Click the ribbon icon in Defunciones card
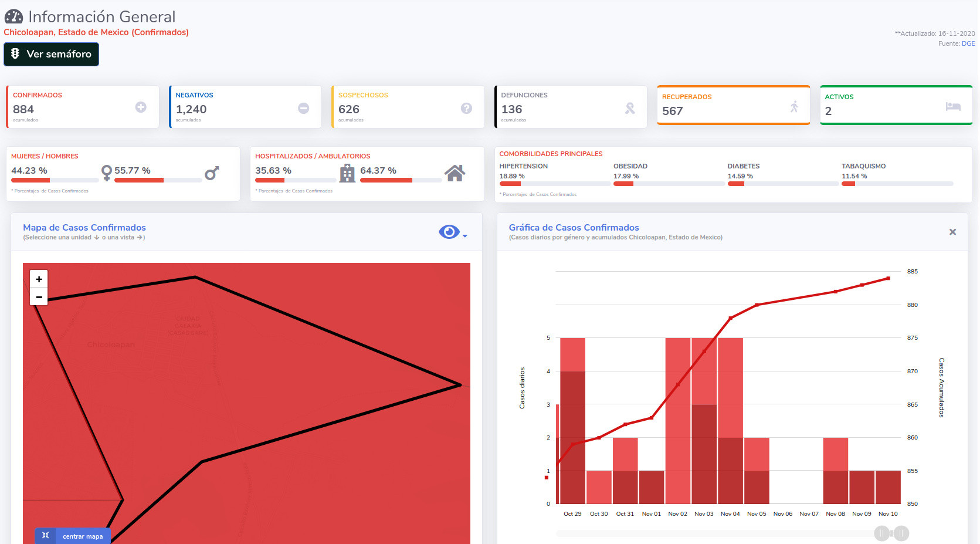 click(630, 108)
